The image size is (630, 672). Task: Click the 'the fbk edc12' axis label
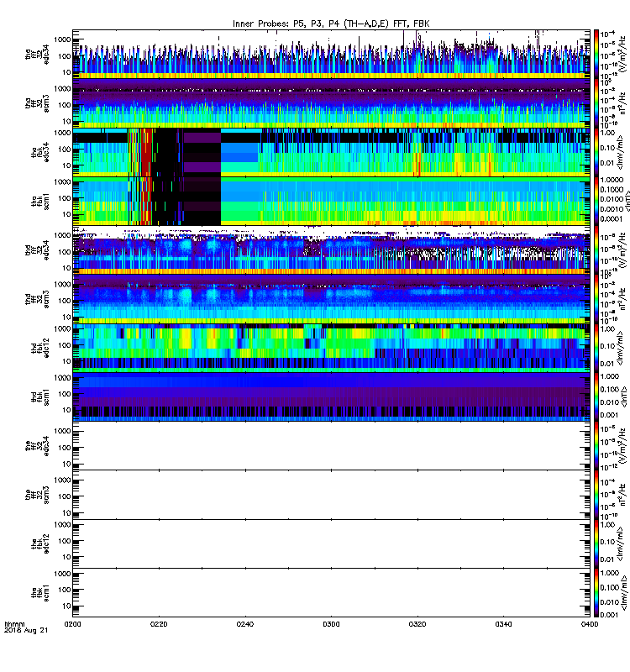[x=39, y=543]
